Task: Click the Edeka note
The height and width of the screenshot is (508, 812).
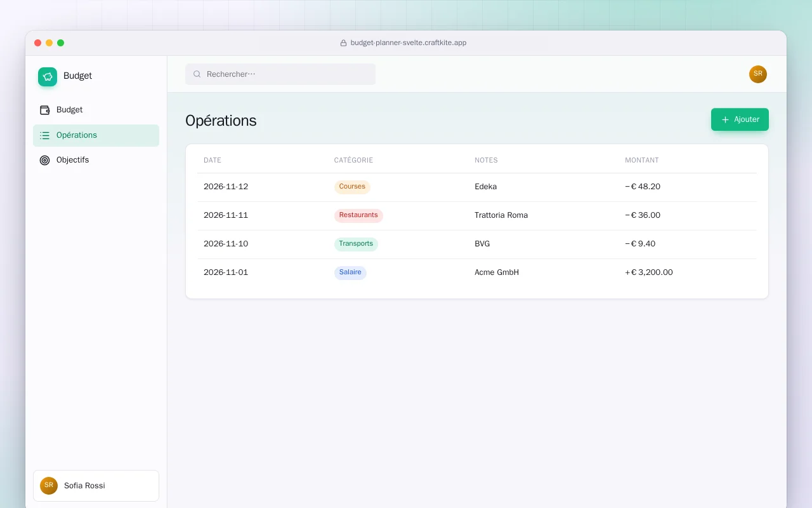Action: (486, 187)
